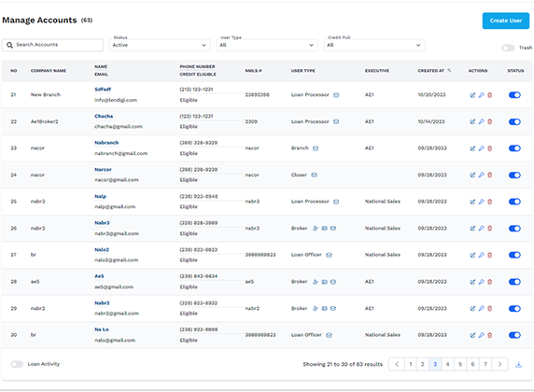Click the edit icon for Narcor row
Image resolution: width=534 pixels, height=392 pixels.
tap(472, 175)
